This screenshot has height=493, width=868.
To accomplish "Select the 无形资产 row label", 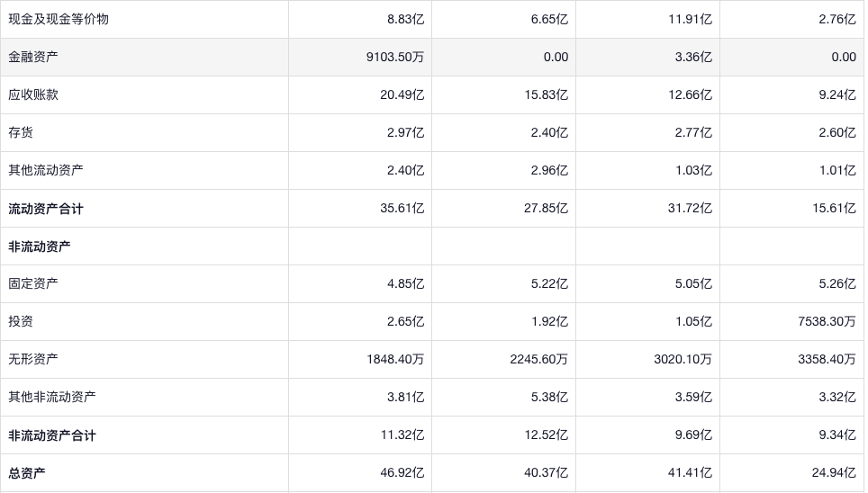I will pos(33,359).
